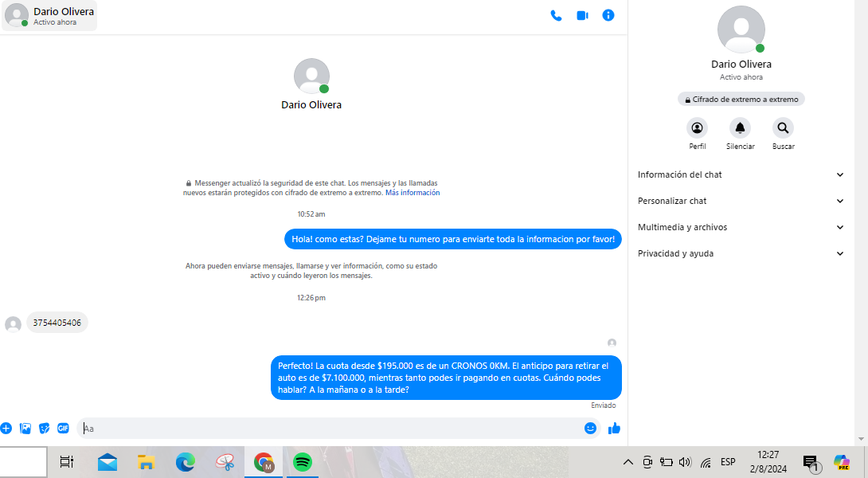The width and height of the screenshot is (868, 478).
Task: Open Snipping Tool from taskbar
Action: tap(225, 462)
